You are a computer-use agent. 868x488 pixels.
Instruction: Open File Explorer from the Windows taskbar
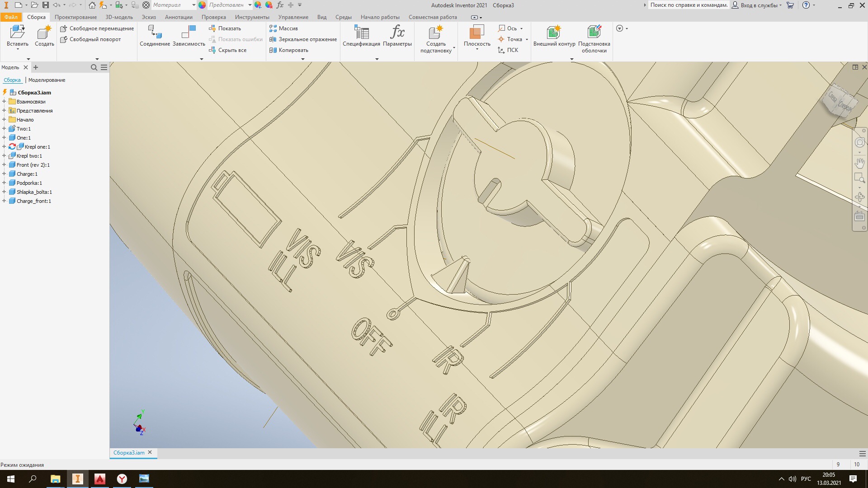click(55, 479)
